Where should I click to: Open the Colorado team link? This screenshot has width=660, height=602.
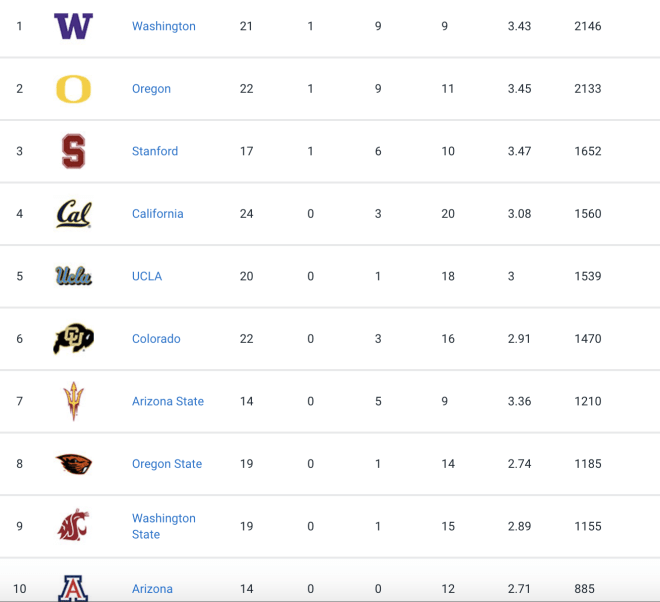coord(156,338)
